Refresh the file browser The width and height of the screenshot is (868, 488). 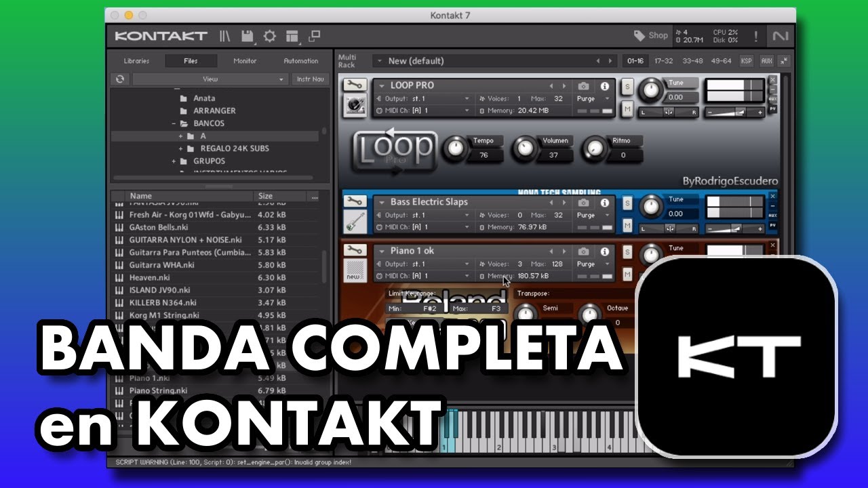120,79
